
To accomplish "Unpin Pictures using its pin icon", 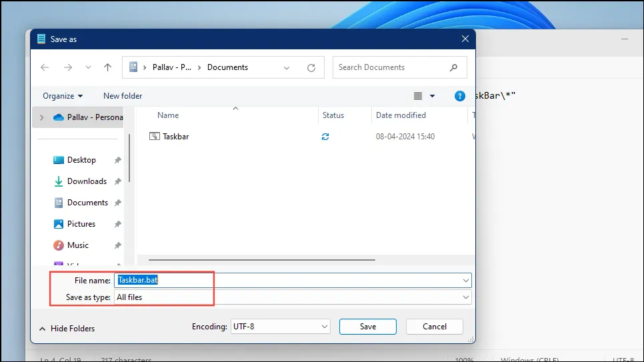I will pyautogui.click(x=118, y=224).
